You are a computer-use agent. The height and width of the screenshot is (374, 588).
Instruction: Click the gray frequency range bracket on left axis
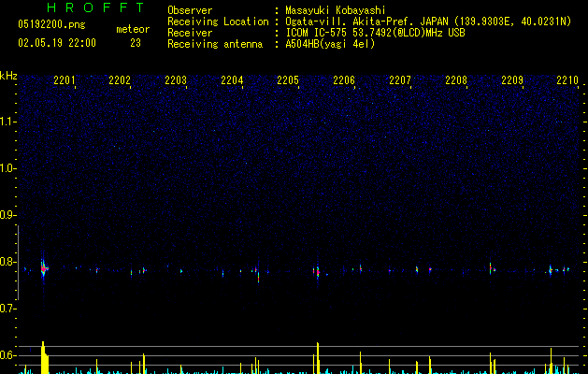pos(18,263)
